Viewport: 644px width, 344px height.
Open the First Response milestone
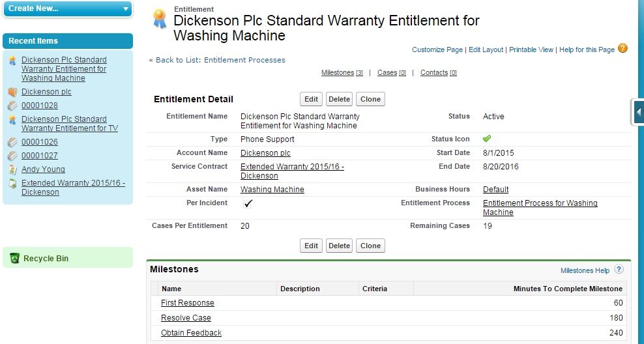[x=187, y=303]
